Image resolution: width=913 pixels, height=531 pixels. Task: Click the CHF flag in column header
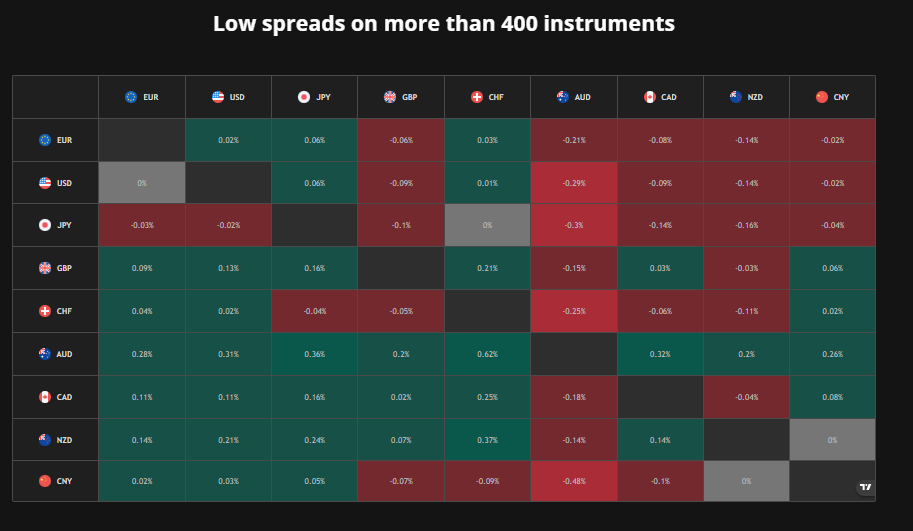[477, 97]
